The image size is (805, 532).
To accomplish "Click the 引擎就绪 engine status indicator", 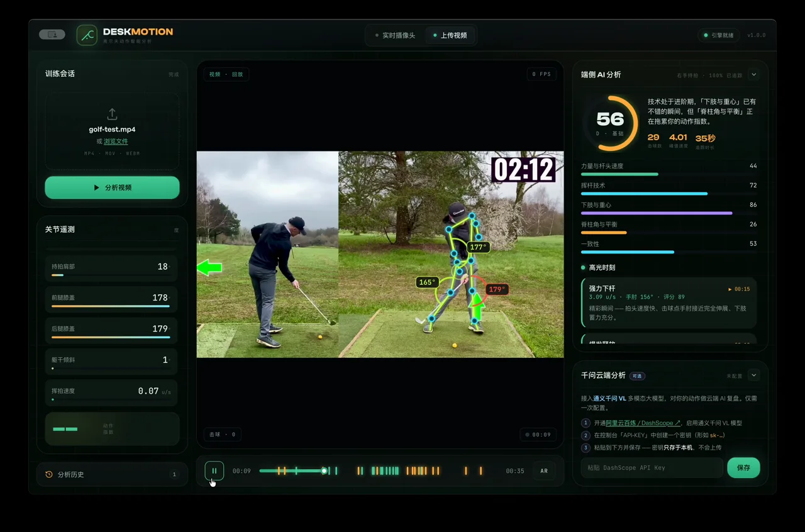I will pos(718,35).
